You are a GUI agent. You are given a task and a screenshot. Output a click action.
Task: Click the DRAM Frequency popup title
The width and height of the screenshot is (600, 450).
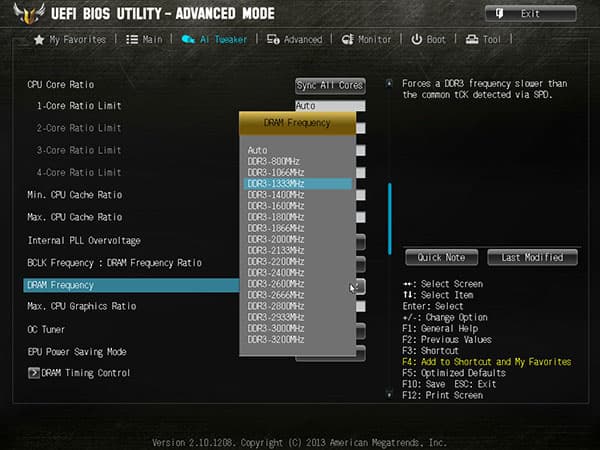[297, 123]
